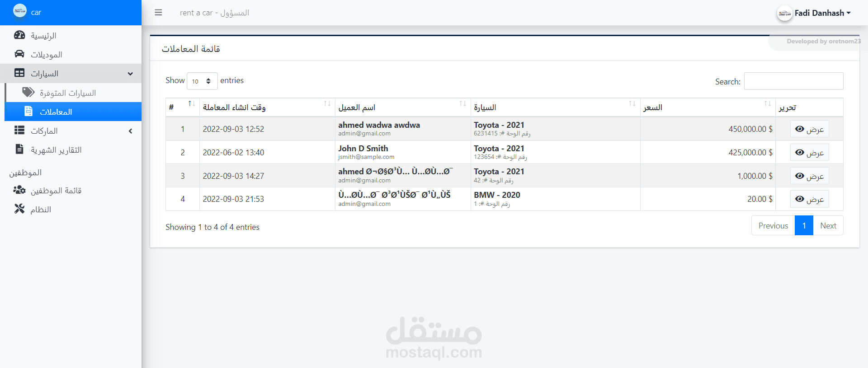Viewport: 868px width, 368px height.
Task: Open النظام tools icon in sidebar
Action: click(x=19, y=209)
